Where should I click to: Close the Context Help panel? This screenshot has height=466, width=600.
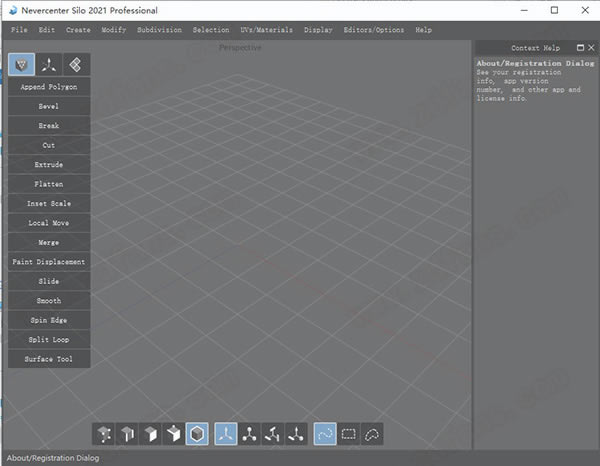tap(590, 48)
